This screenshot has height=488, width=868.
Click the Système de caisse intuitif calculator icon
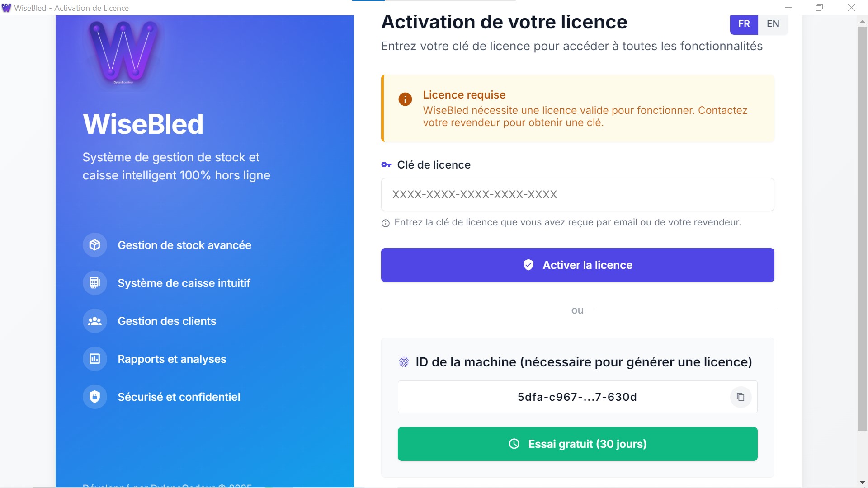(x=94, y=282)
